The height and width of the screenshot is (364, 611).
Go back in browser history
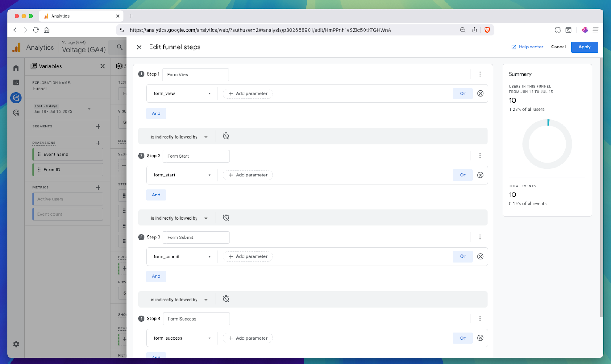15,30
